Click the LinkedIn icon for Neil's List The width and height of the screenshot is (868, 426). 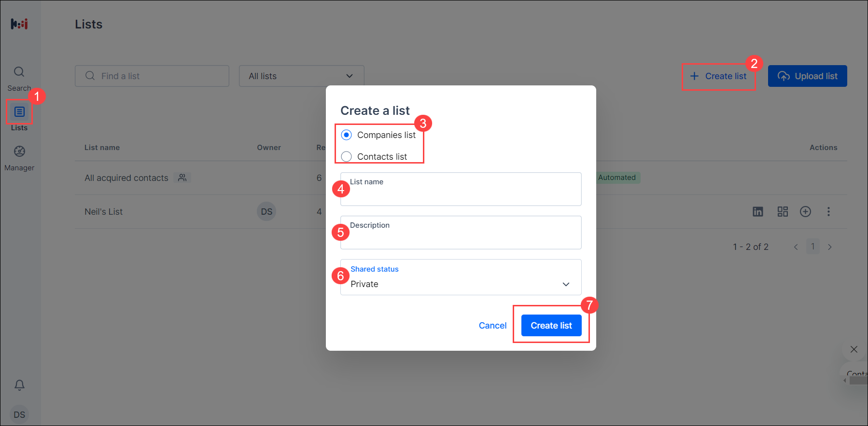758,212
